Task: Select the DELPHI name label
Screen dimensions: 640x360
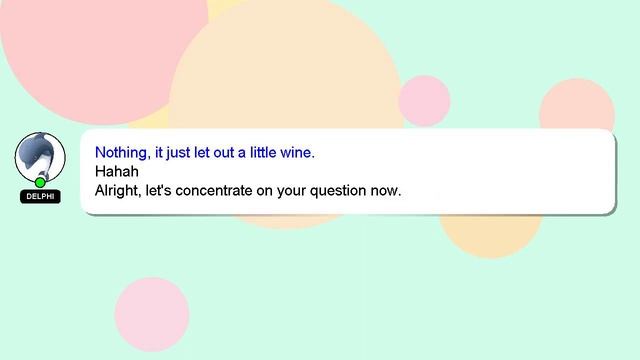Action: pos(40,196)
